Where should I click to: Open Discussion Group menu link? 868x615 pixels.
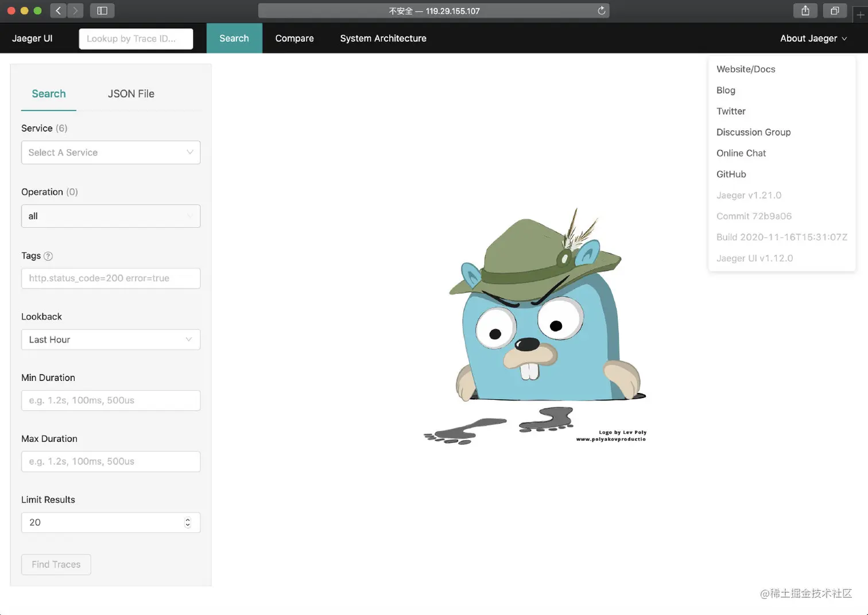click(753, 132)
